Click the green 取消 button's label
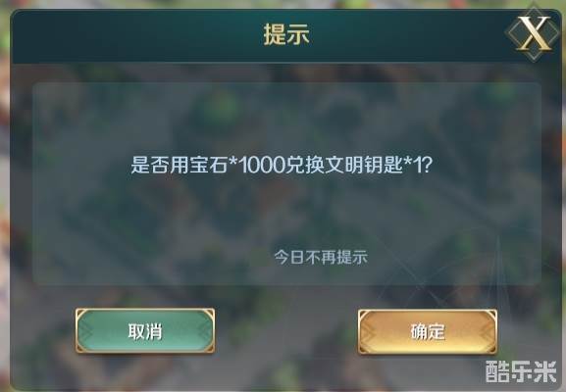566x392 pixels. (x=145, y=331)
